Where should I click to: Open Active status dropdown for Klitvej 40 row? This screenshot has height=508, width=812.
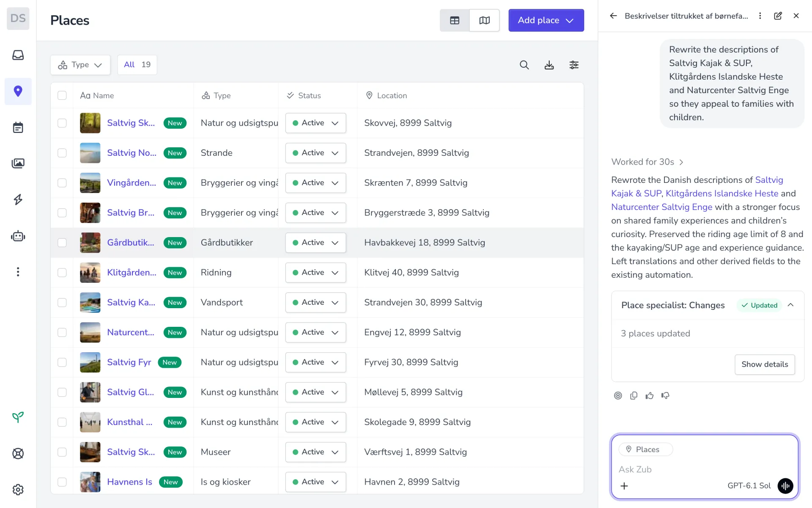(315, 273)
